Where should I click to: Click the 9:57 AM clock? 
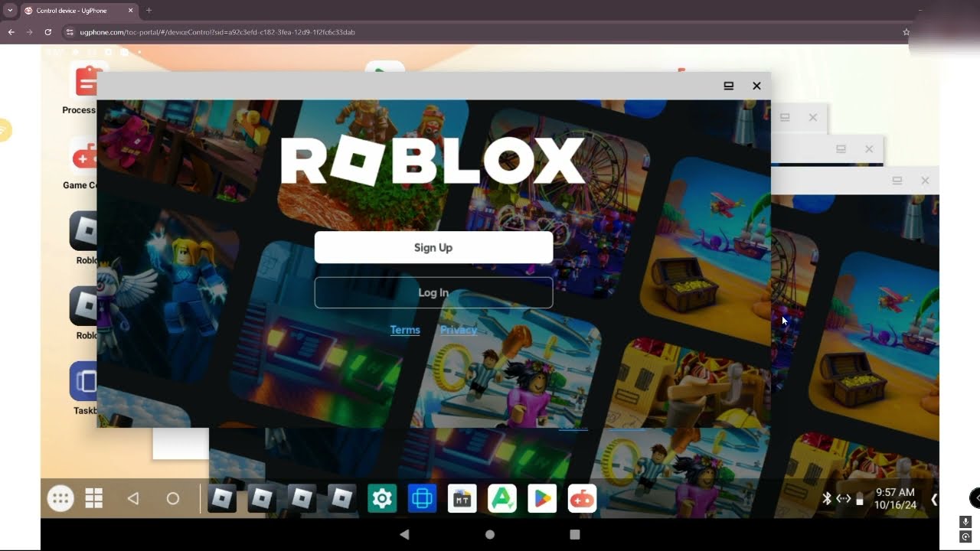[896, 492]
